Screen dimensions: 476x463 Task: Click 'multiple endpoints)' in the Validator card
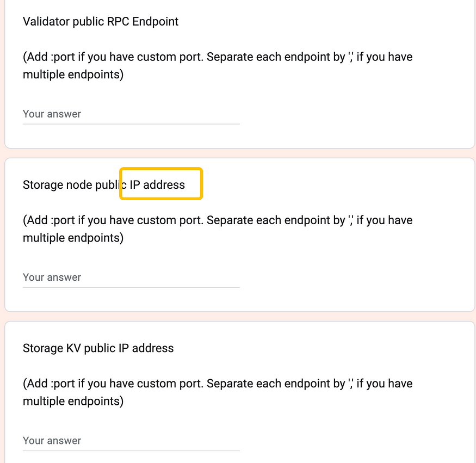click(73, 75)
